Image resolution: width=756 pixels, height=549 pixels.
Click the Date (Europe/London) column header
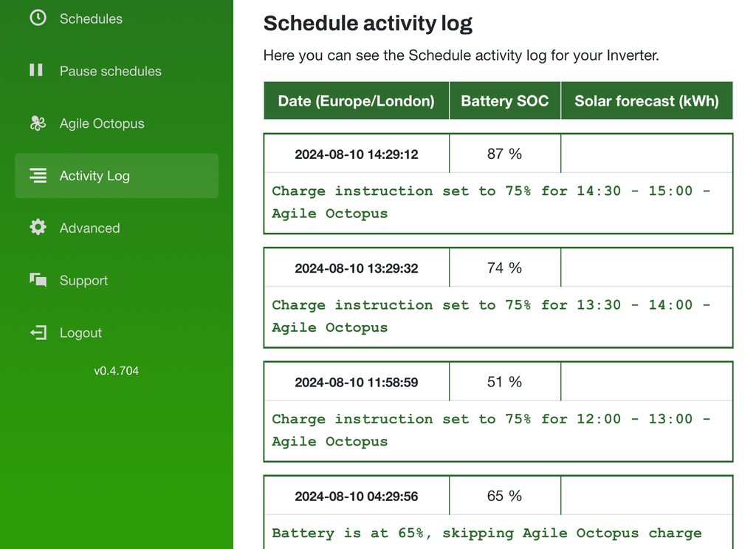356,101
